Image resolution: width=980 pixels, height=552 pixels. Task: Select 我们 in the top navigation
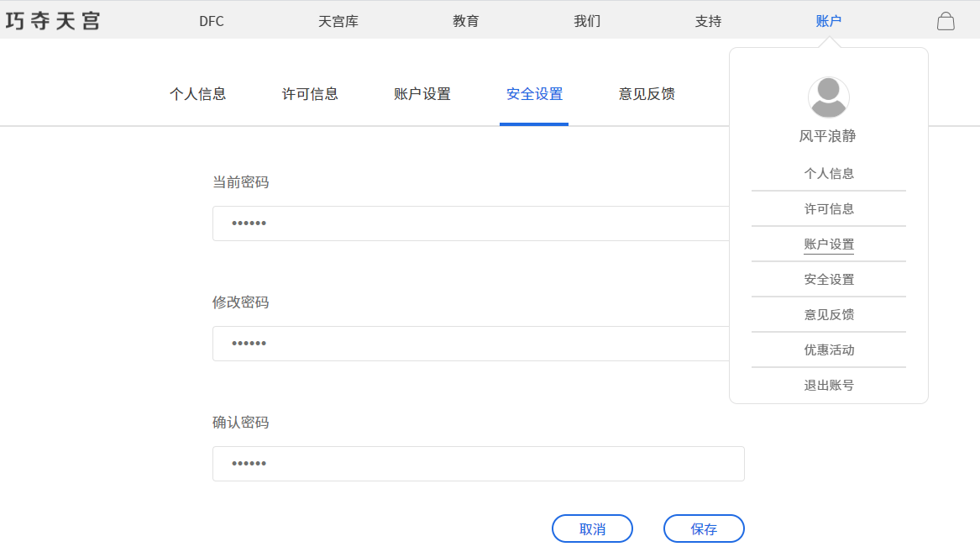click(x=587, y=21)
